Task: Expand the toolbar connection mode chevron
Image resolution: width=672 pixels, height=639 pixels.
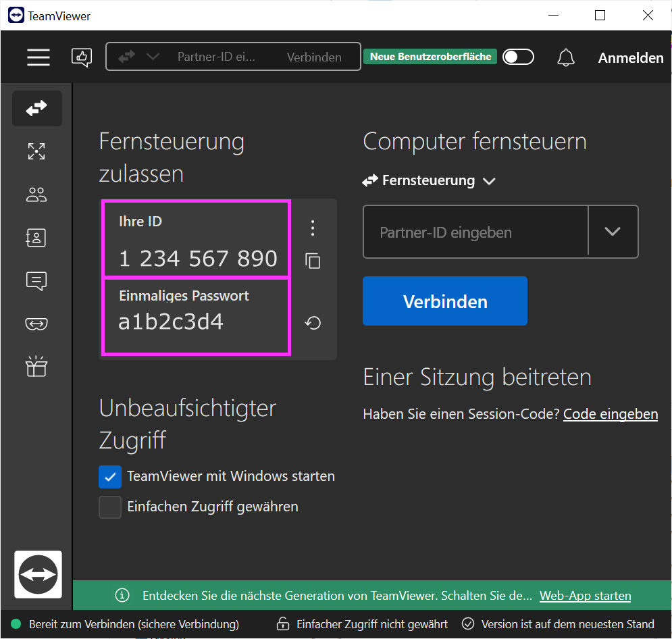Action: (153, 57)
